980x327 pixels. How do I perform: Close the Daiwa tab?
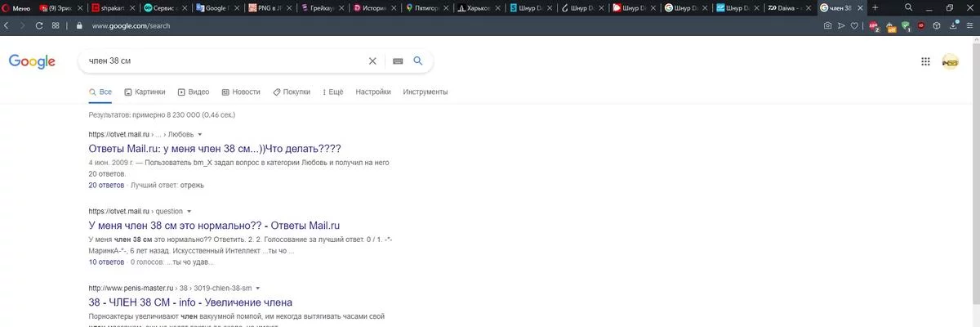(x=809, y=7)
